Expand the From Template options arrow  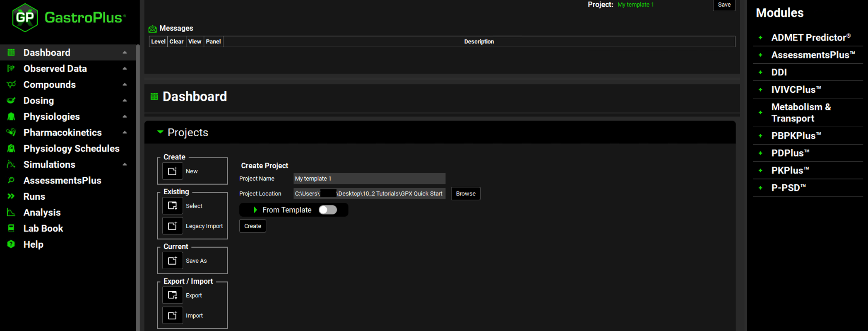[255, 210]
